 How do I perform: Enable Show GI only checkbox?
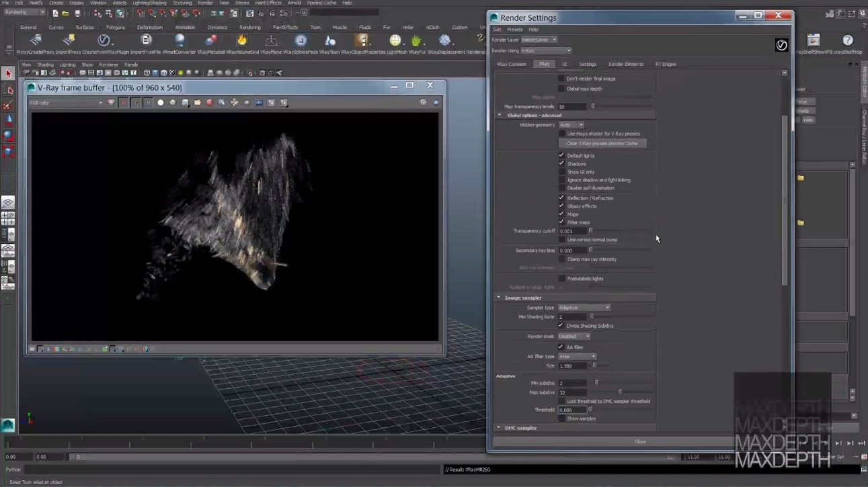click(x=561, y=172)
